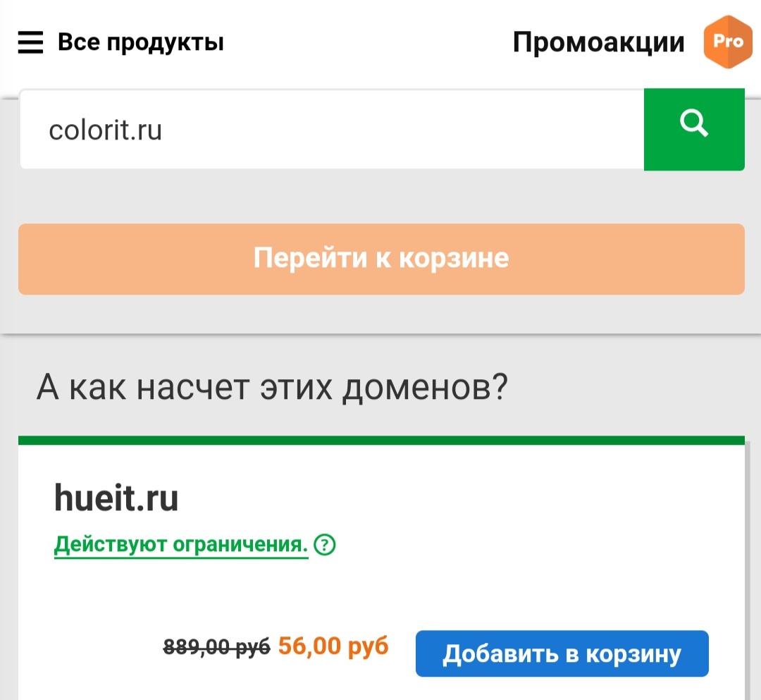This screenshot has width=761, height=700.
Task: Add hueit.ru via 'Добавить в корзину'
Action: click(x=562, y=653)
